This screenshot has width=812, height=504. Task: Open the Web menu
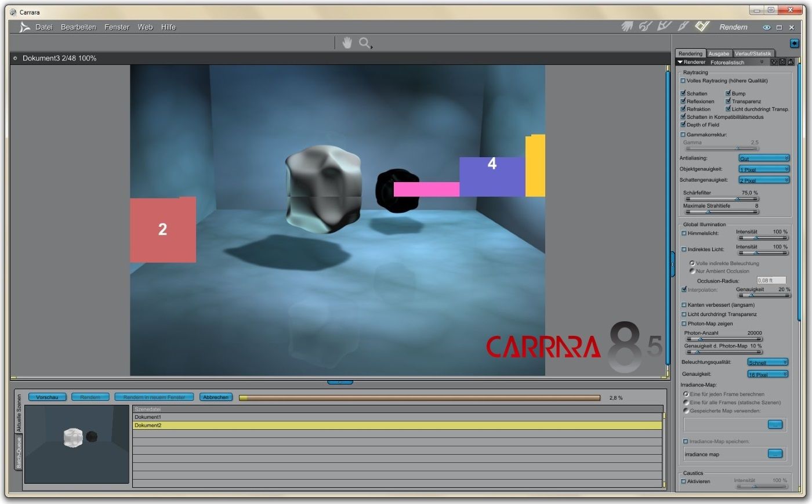point(145,27)
